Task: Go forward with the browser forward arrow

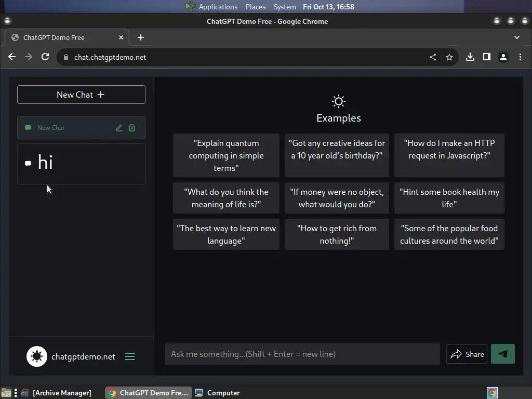Action: pos(29,57)
